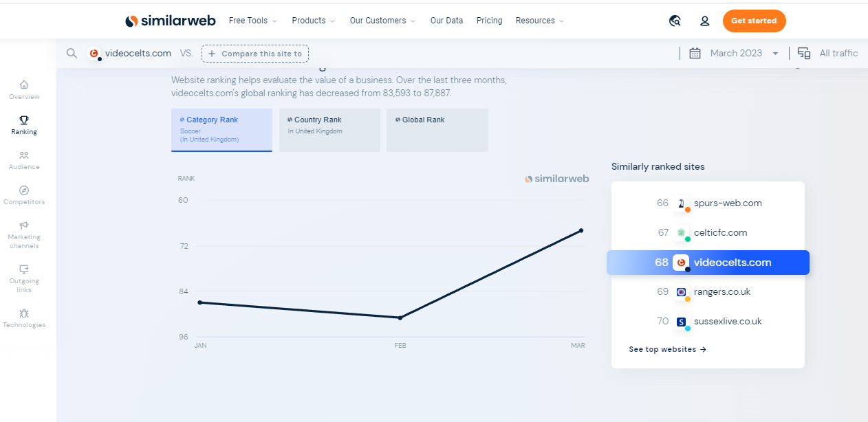The width and height of the screenshot is (868, 422).
Task: Open rangers.co.uk in similarly ranked sites
Action: pos(721,291)
